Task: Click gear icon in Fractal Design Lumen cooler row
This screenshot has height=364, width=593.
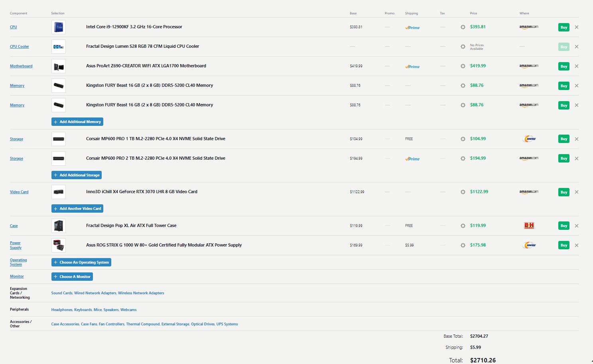Action: click(463, 47)
